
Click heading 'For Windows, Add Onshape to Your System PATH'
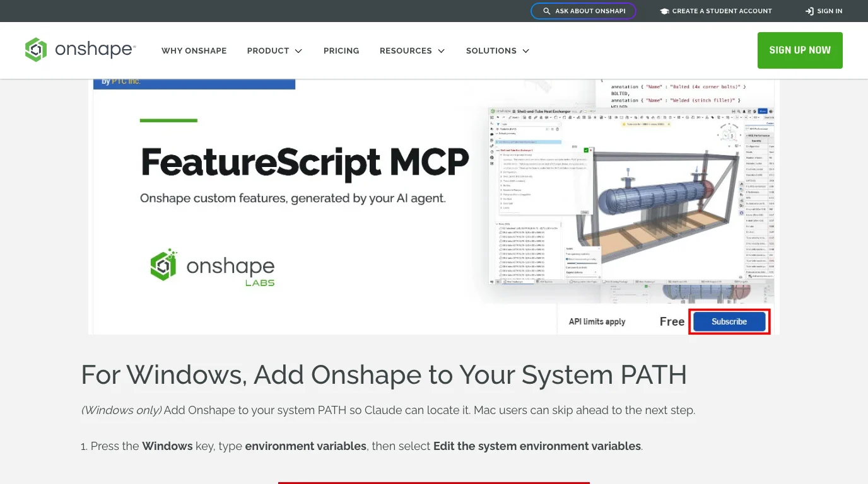point(384,375)
